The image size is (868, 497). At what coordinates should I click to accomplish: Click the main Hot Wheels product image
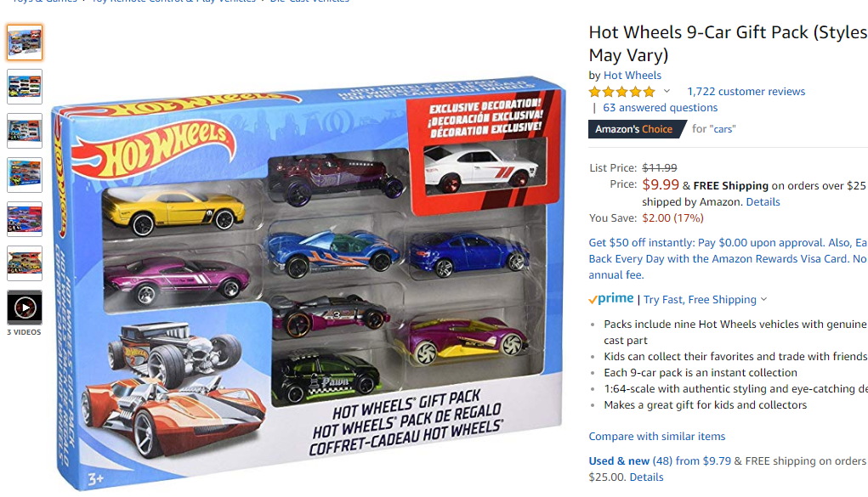click(309, 282)
